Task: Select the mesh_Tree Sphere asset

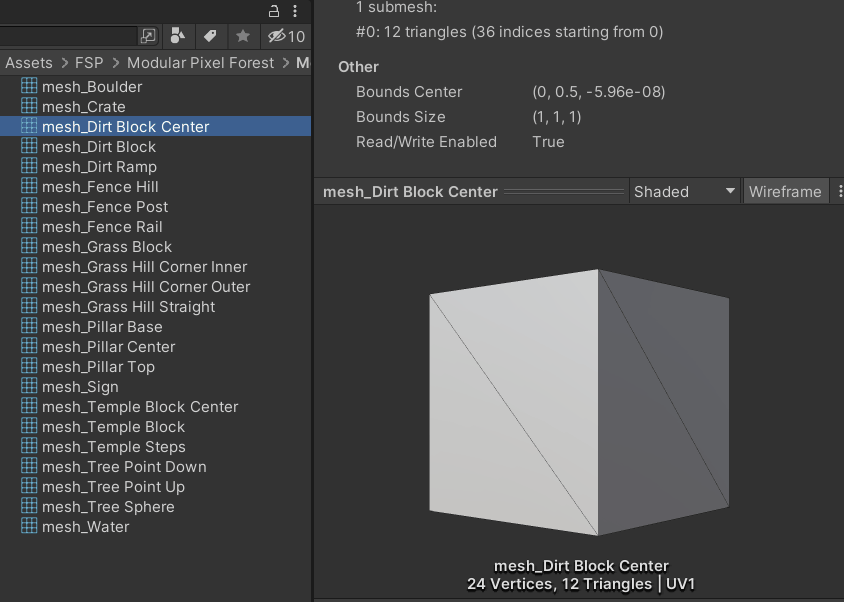Action: pyautogui.click(x=156, y=507)
